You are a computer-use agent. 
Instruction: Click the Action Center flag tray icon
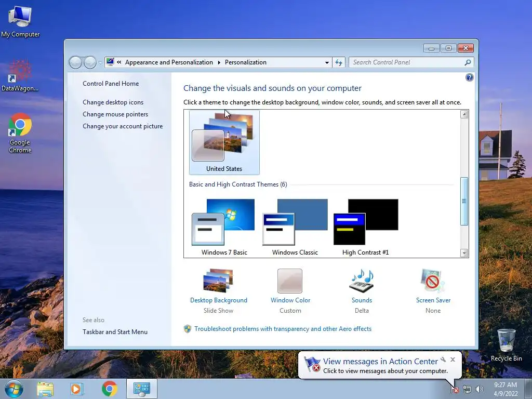tap(455, 390)
